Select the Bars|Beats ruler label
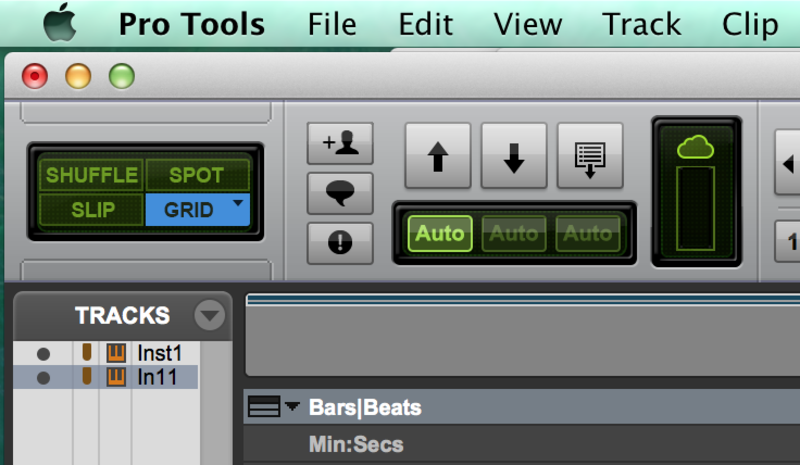 pos(365,407)
